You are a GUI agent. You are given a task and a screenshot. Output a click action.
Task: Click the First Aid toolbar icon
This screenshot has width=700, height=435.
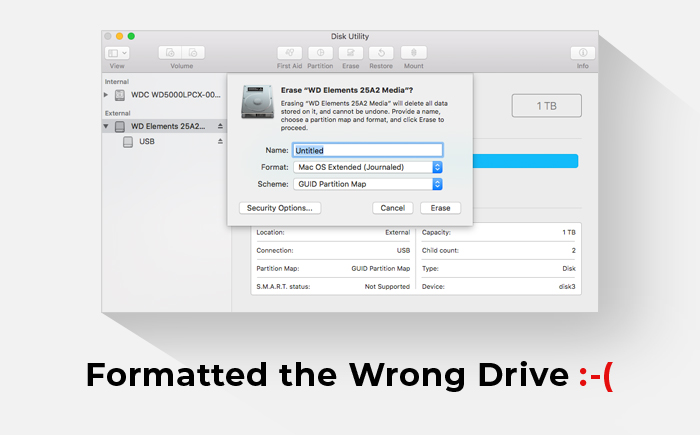point(289,52)
